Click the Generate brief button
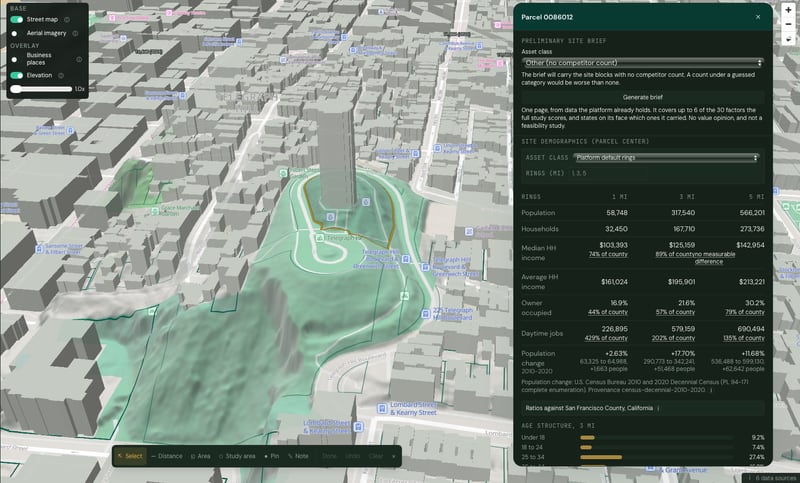This screenshot has height=483, width=800. point(642,97)
